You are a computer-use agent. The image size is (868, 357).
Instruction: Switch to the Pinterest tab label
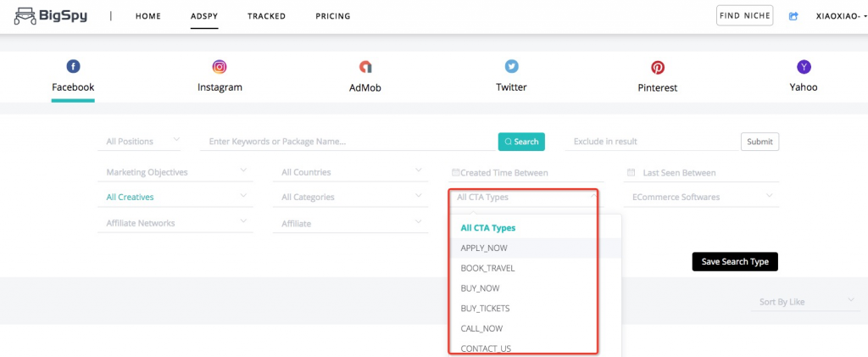point(658,88)
